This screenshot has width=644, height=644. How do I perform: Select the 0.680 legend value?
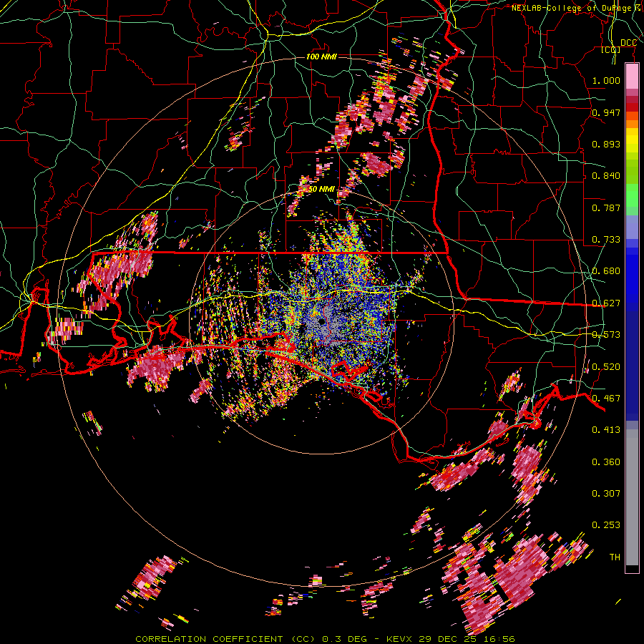click(606, 271)
